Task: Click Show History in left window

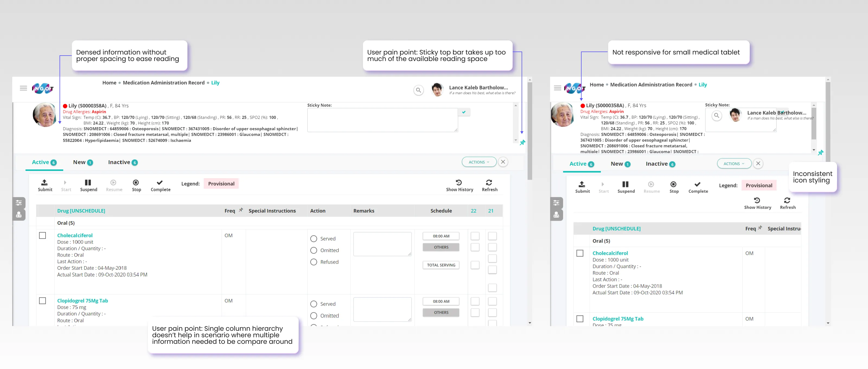Action: [459, 185]
